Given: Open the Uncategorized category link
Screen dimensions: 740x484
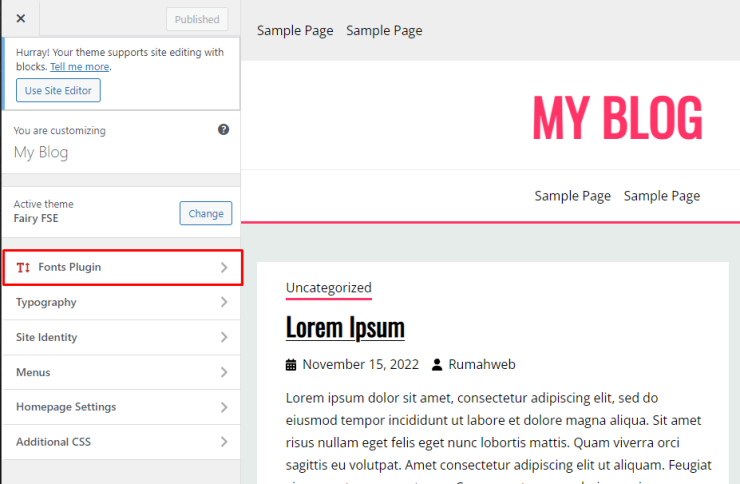Looking at the screenshot, I should click(x=329, y=288).
